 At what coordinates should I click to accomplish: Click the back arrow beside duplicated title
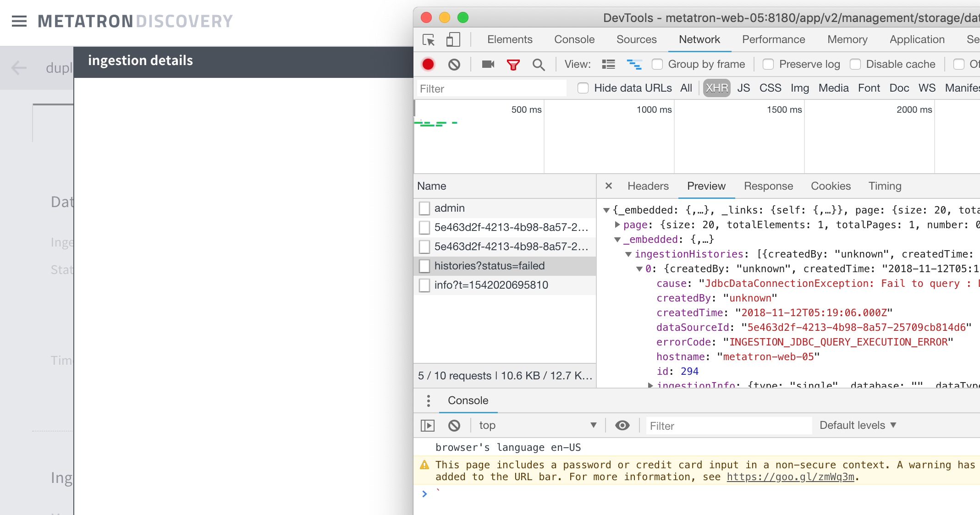(18, 68)
